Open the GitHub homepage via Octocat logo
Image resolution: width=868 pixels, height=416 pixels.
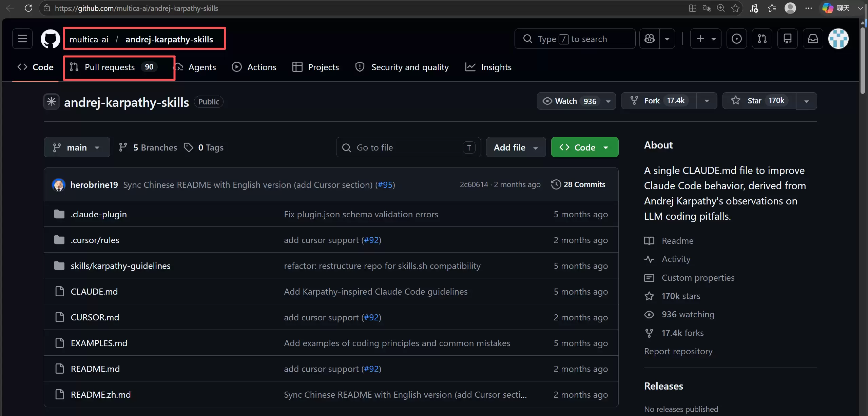point(50,39)
